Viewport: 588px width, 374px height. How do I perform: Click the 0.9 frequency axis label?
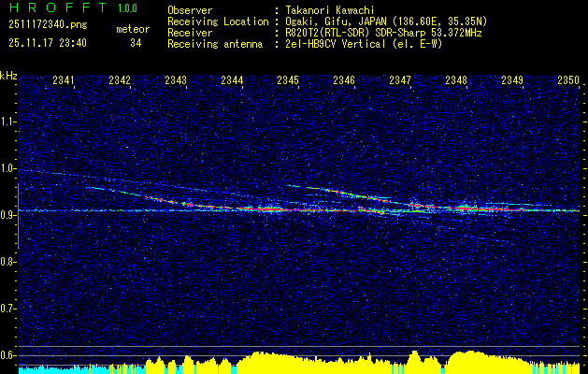pos(7,215)
